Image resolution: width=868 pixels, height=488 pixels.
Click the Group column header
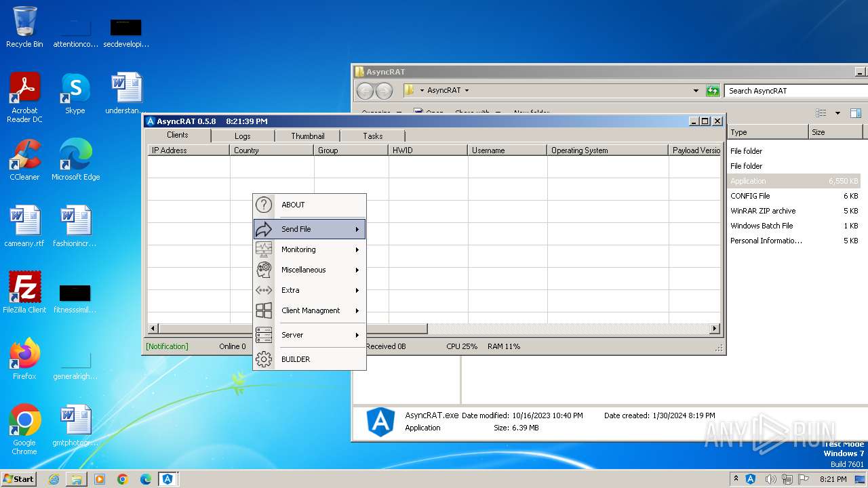pos(351,150)
